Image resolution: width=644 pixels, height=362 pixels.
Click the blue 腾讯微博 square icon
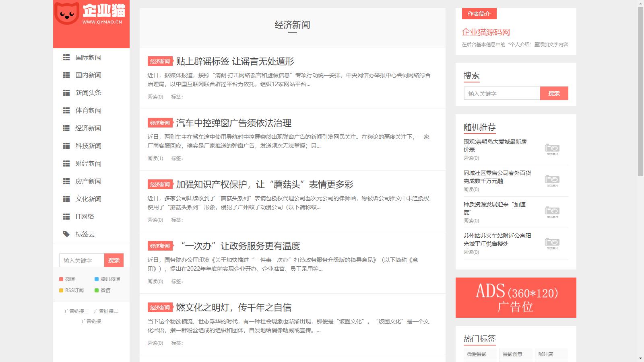[x=97, y=279]
